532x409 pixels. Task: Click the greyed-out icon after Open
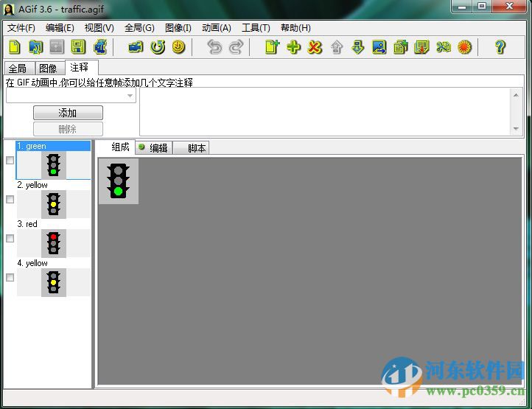(57, 47)
